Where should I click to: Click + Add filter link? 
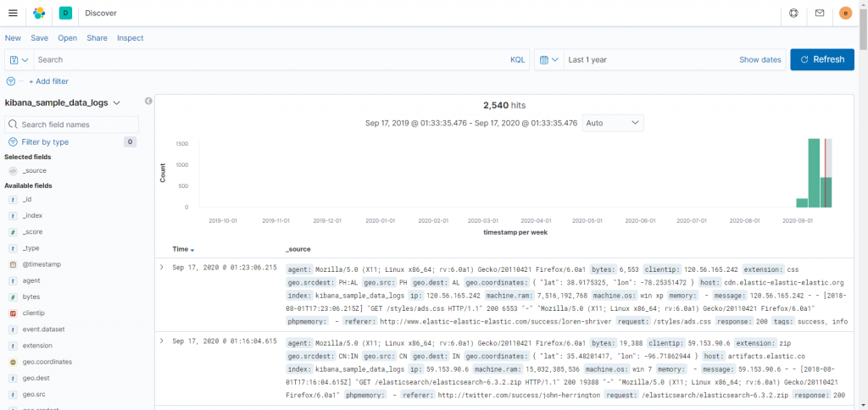[48, 81]
